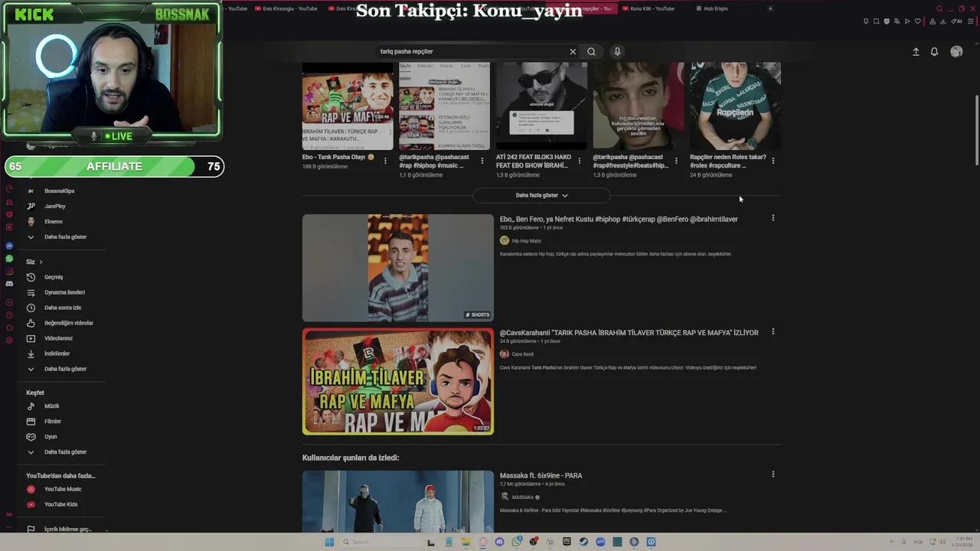Open Massaka ft. 6ix9ine - PARA title
The width and height of the screenshot is (980, 551).
[x=541, y=475]
